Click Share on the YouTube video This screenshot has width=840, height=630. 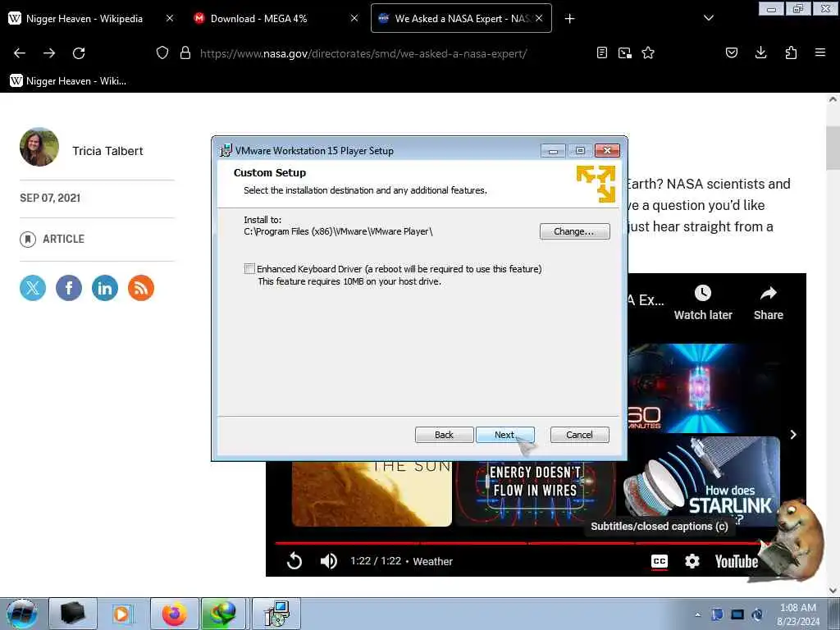(768, 303)
